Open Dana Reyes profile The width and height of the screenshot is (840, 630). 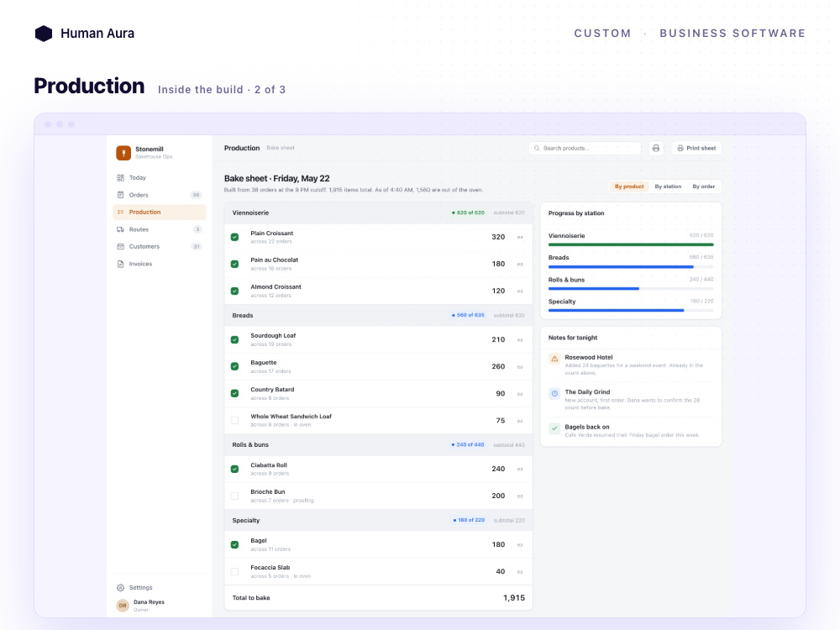point(159,606)
